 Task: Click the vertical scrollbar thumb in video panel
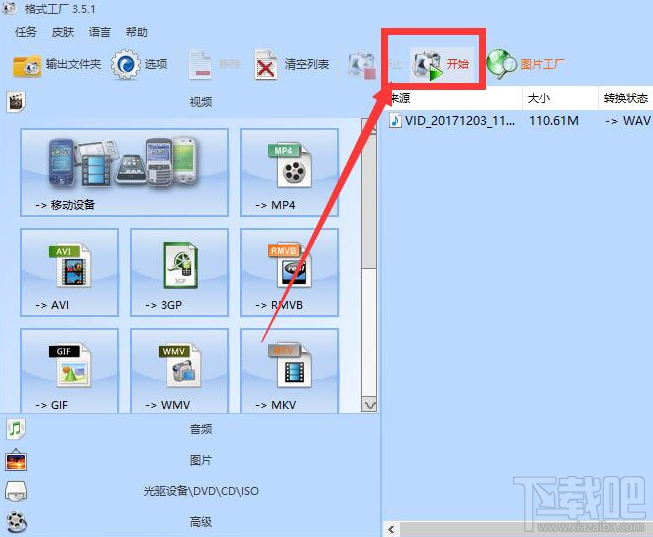(369, 201)
